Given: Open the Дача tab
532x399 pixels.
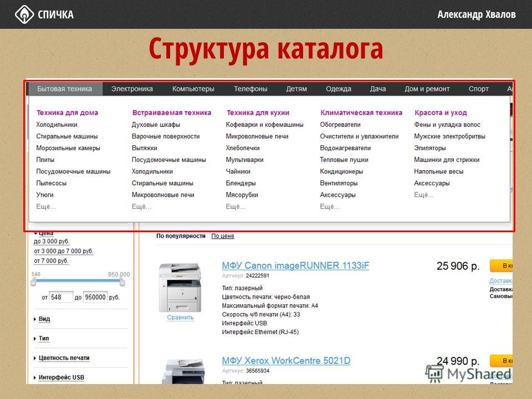Looking at the screenshot, I should click(x=377, y=89).
